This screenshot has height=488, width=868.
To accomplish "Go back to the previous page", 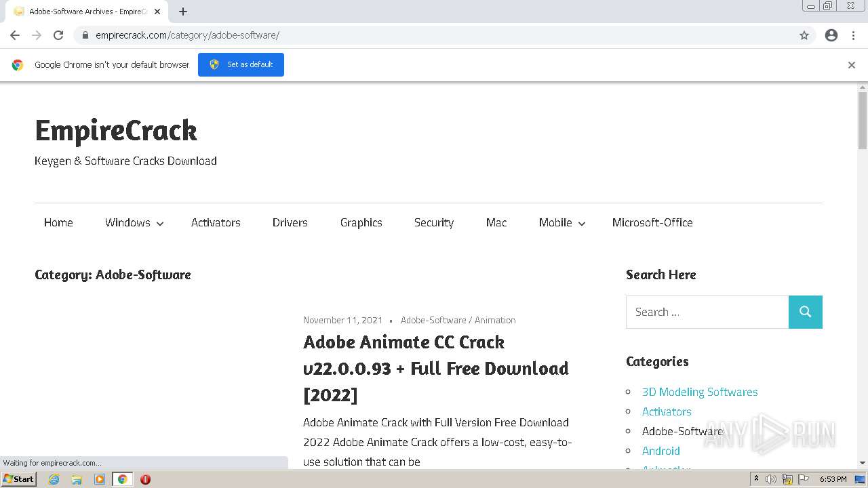I will coord(15,35).
